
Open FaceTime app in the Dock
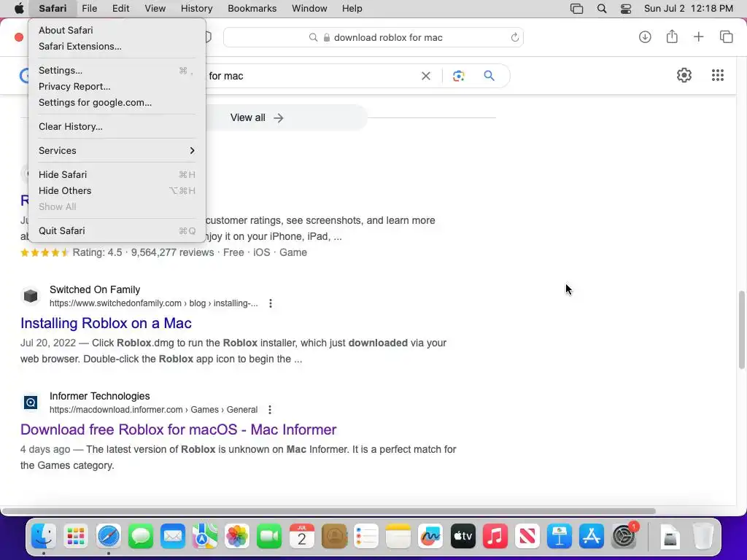269,536
